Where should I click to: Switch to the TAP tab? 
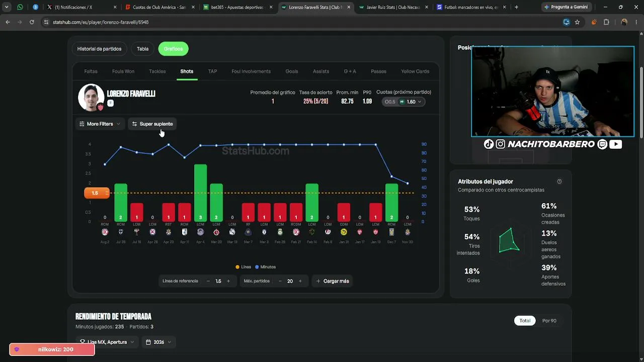(x=212, y=71)
